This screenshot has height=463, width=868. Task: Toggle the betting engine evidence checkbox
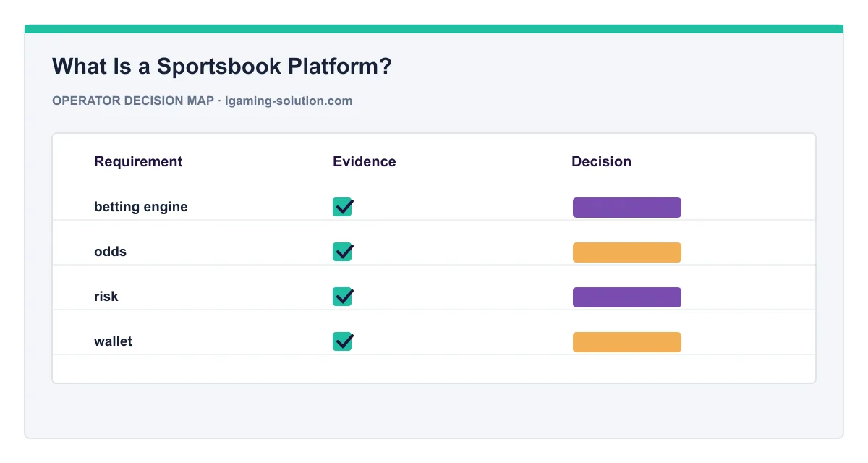click(343, 207)
